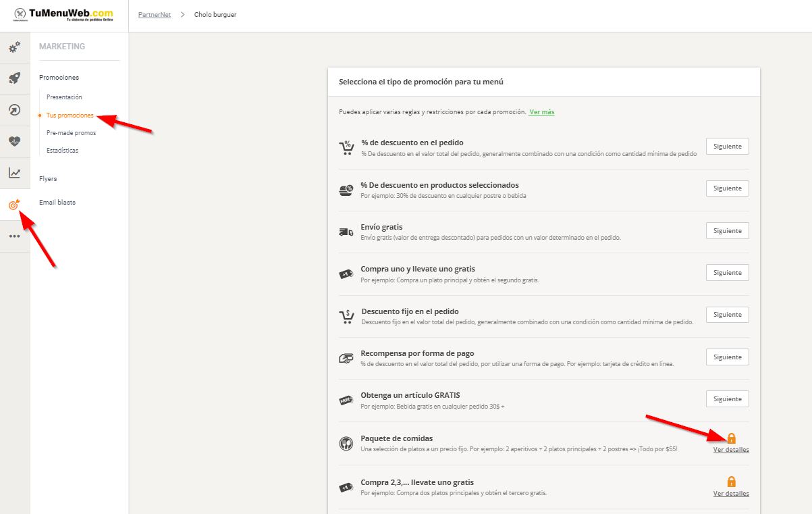Open the settings gears sidebar icon
Viewport: 812px width, 514px height.
(14, 47)
